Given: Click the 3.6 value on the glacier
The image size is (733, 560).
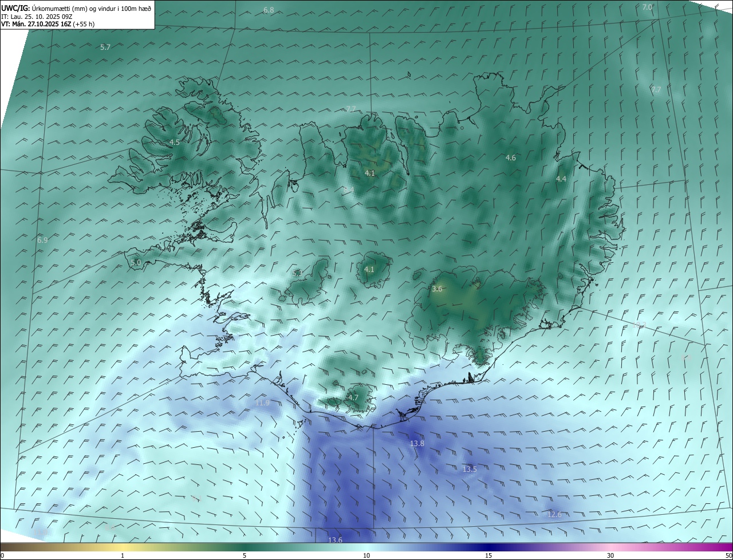Looking at the screenshot, I should pyautogui.click(x=437, y=289).
